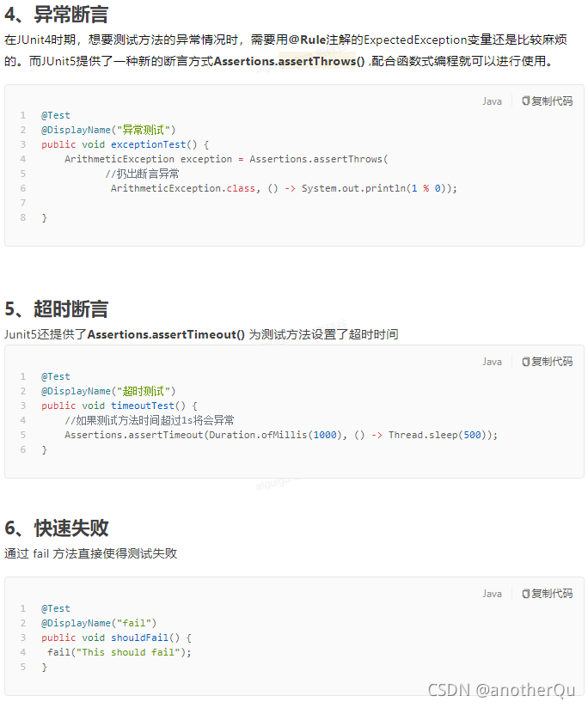
Task: Click the heading "4、异常断言"
Action: (57, 15)
